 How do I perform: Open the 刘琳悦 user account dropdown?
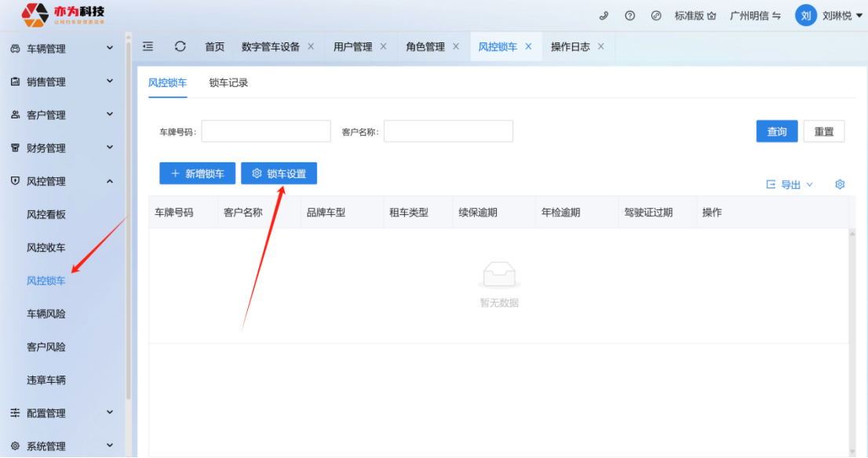(830, 16)
